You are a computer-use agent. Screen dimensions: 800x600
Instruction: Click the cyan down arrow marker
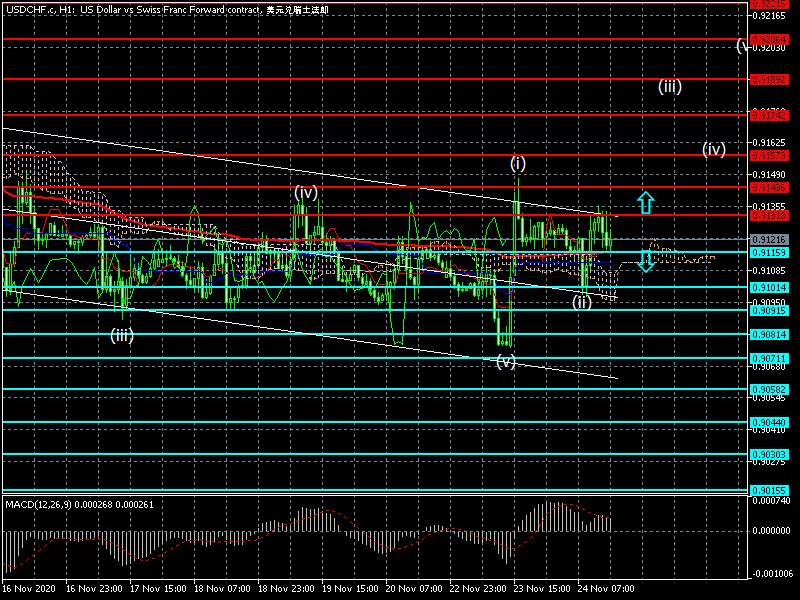pyautogui.click(x=646, y=261)
